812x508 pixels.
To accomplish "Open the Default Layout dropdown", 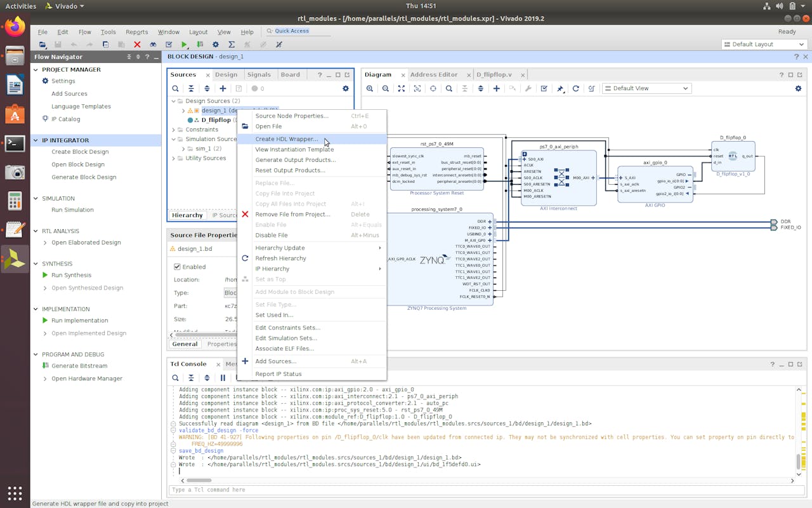I will click(764, 44).
